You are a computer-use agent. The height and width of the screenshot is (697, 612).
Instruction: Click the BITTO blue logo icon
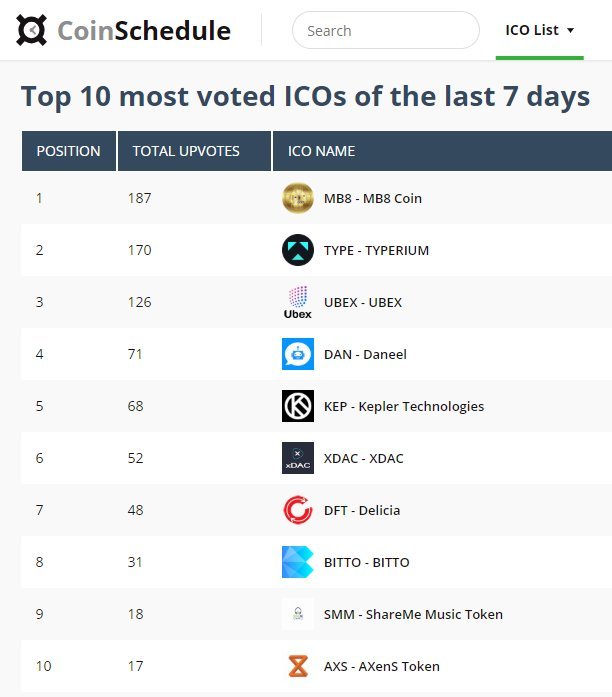[x=298, y=562]
